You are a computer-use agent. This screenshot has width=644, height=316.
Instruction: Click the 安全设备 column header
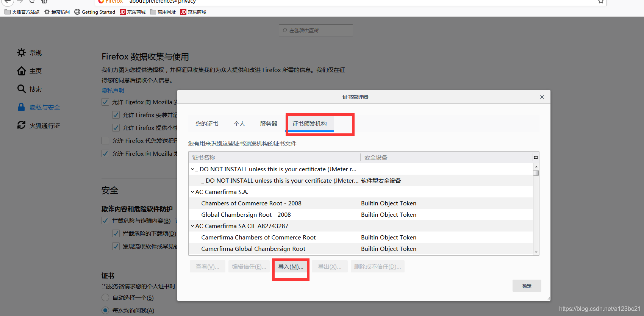(x=447, y=157)
